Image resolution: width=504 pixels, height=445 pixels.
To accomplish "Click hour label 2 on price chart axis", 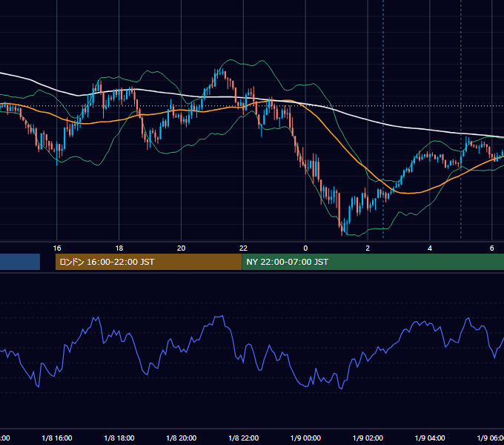I will (368, 248).
